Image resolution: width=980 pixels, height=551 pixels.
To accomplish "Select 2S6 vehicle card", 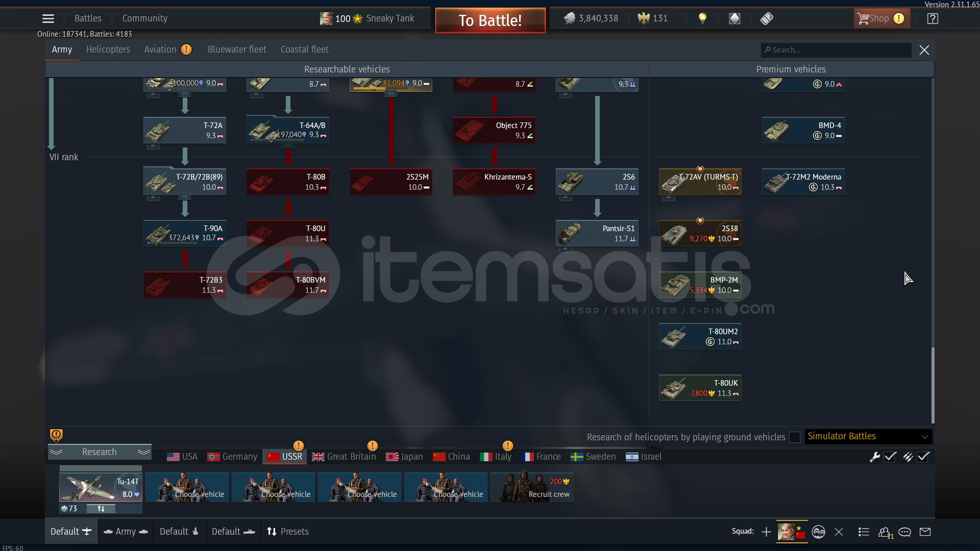I will tap(597, 182).
